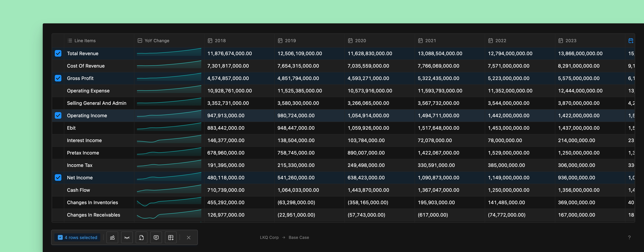Click the YoY sparkline on Net Income row
This screenshot has width=644, height=252.
(x=169, y=177)
